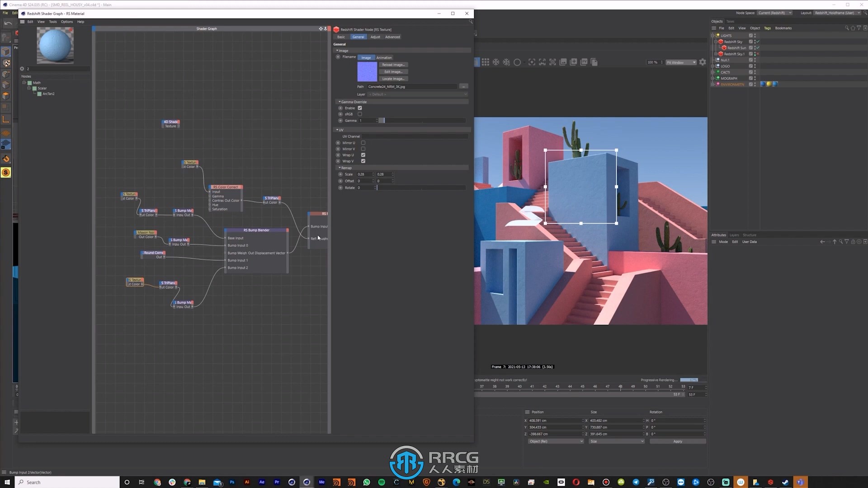The image size is (868, 488).
Task: Expand the Gamma Override section
Action: 337,101
